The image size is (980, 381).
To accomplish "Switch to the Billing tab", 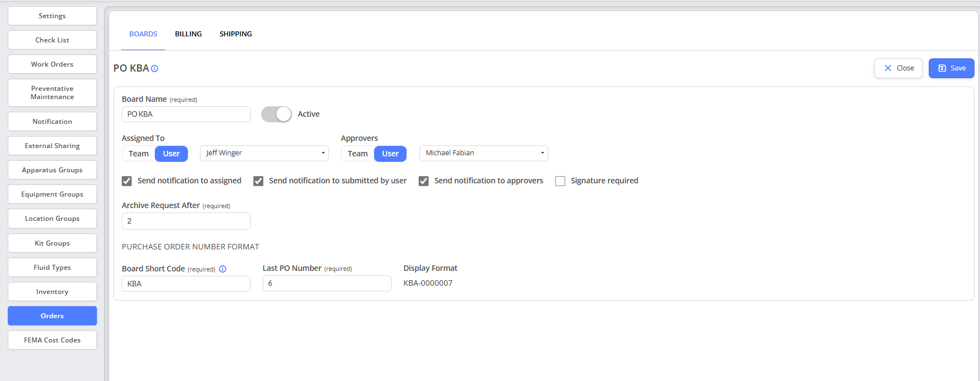I will (x=188, y=34).
